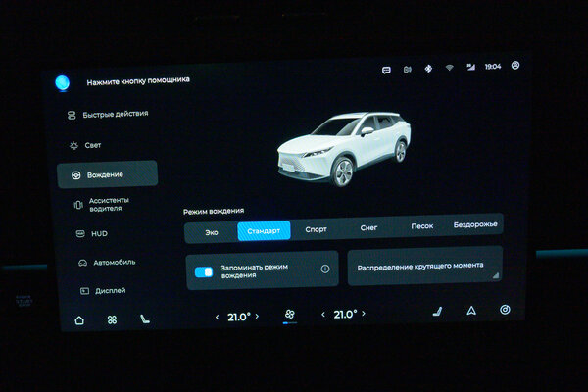Increase left temperature with right arrow

point(257,317)
